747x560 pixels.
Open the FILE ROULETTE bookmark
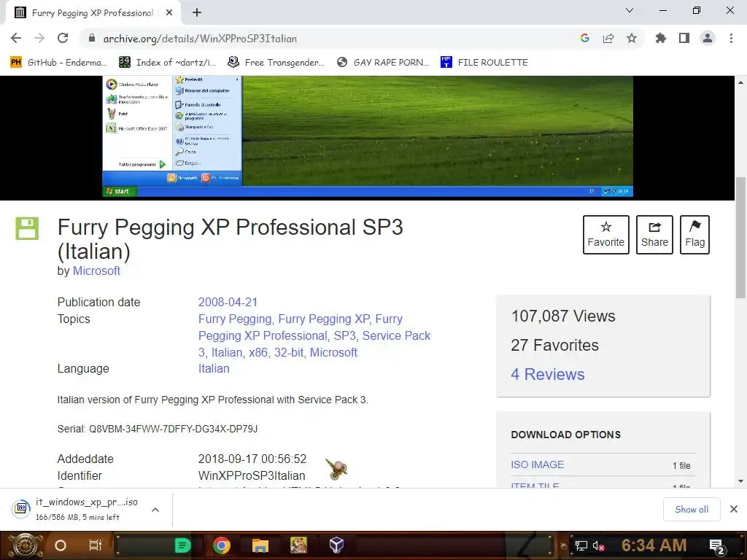click(x=484, y=63)
